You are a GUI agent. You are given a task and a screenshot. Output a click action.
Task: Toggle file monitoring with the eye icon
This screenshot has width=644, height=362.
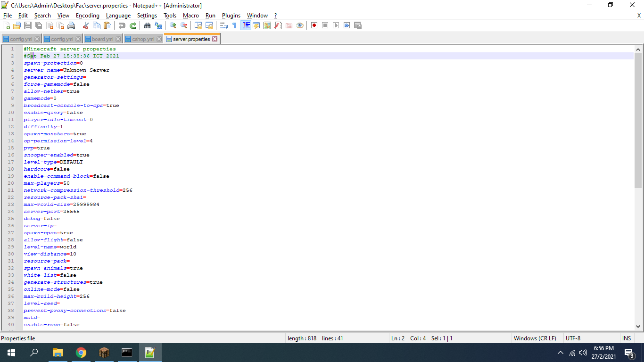coord(300,25)
